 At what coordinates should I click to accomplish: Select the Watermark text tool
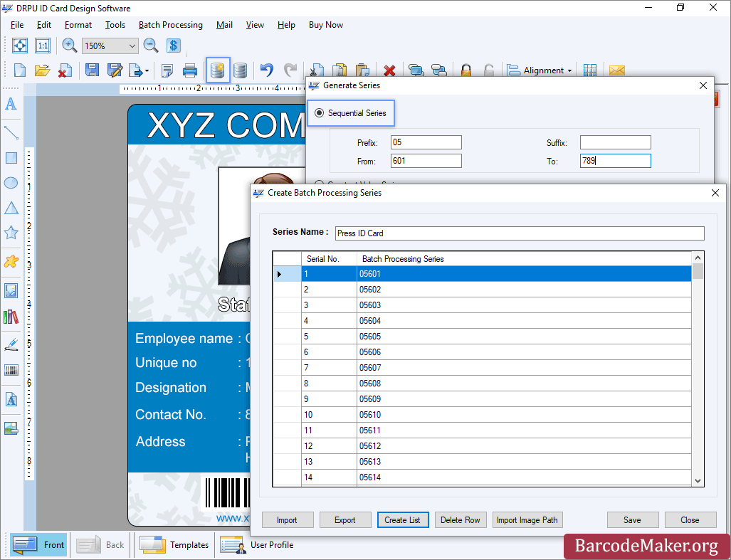point(11,400)
